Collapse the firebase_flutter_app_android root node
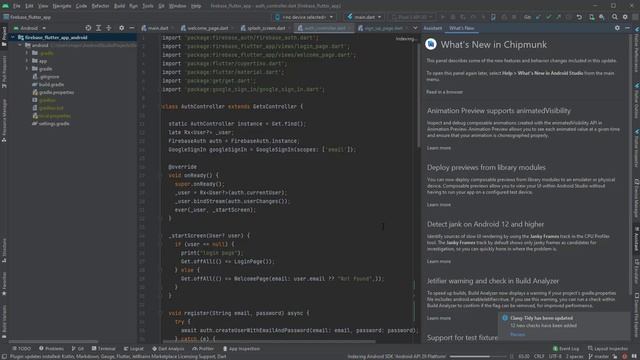Screen dimensions: 640x360 [13, 37]
